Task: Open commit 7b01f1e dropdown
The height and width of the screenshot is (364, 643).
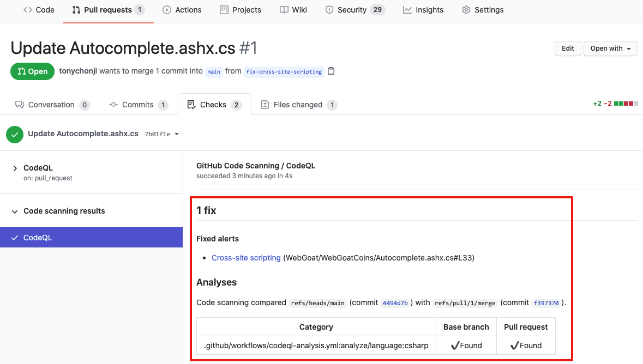Action: pyautogui.click(x=162, y=134)
